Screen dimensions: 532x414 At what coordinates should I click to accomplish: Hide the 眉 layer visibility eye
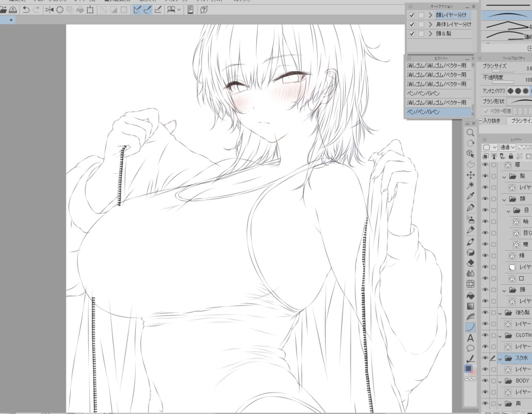(x=485, y=165)
